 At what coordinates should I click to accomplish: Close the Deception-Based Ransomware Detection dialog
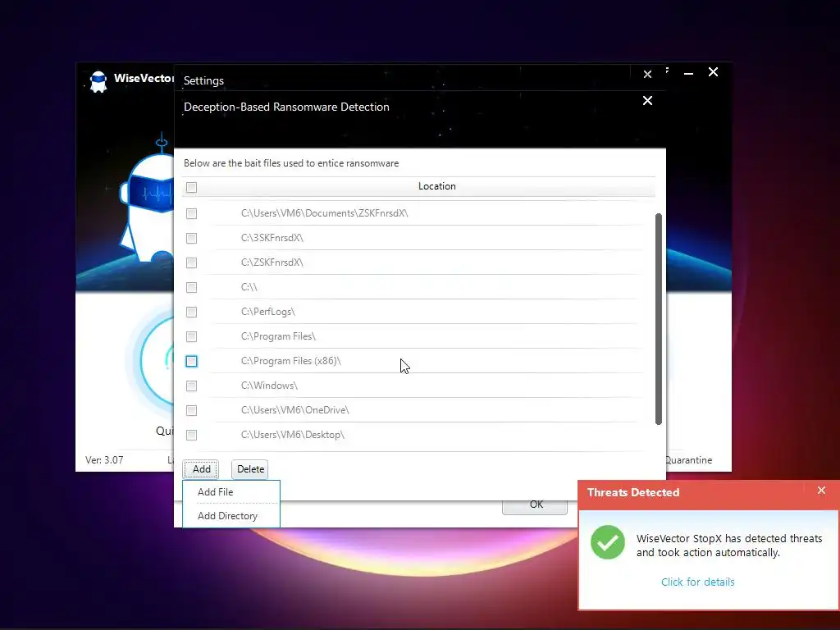click(x=647, y=101)
